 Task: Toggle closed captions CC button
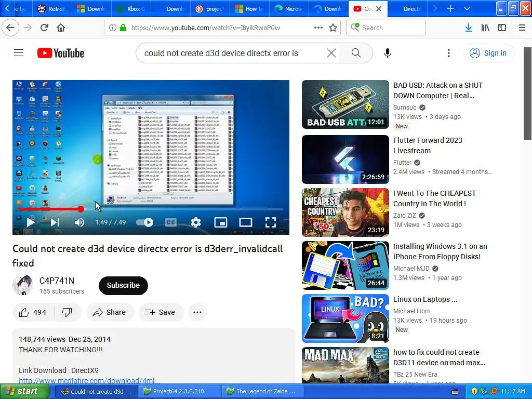[170, 222]
